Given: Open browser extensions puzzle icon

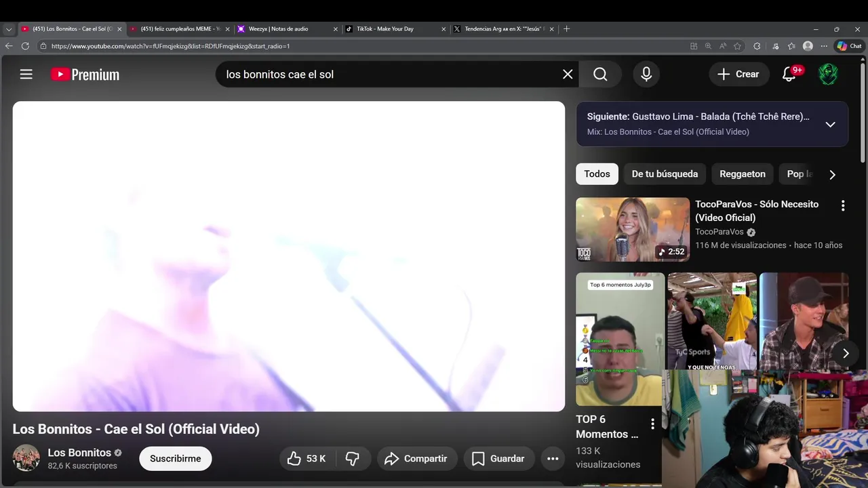Looking at the screenshot, I should tap(757, 46).
